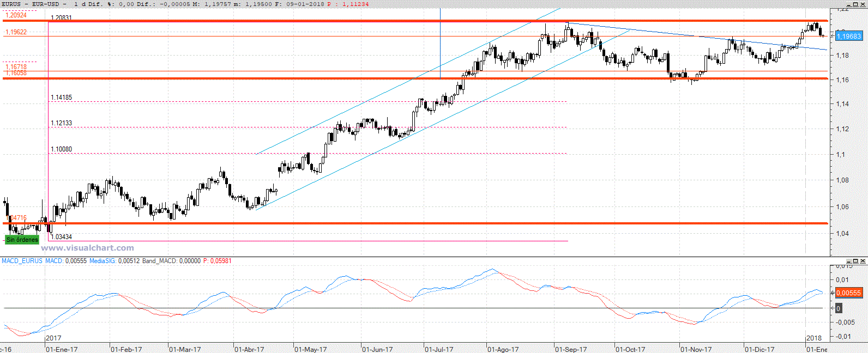Click the 01-Jun-17 date on time axis
Image resolution: width=868 pixels, height=353 pixels.
click(377, 349)
